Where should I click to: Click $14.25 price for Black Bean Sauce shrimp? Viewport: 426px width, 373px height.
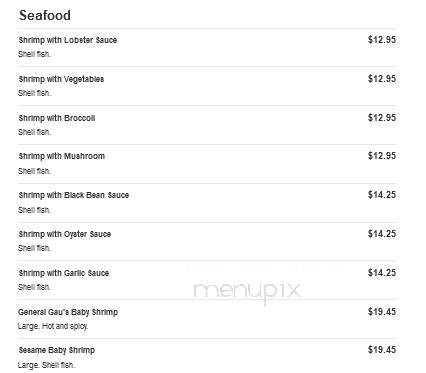(382, 195)
